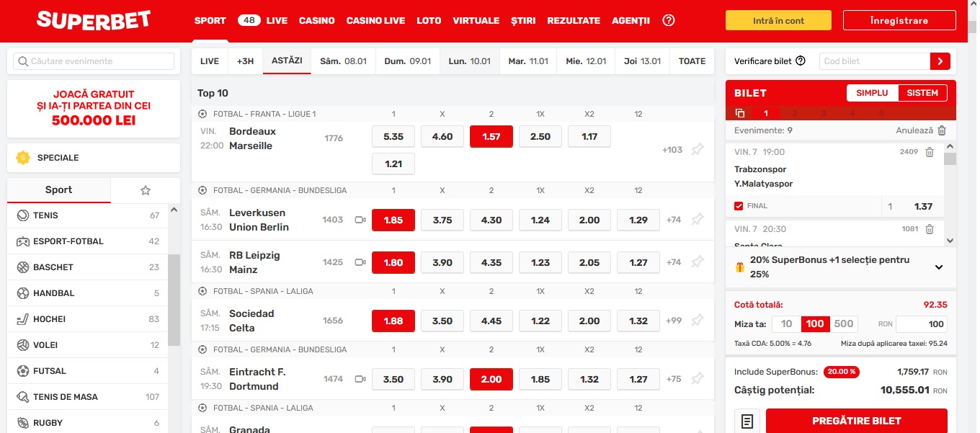This screenshot has height=433, width=980.
Task: Select the Volei sport icon
Action: click(x=22, y=345)
